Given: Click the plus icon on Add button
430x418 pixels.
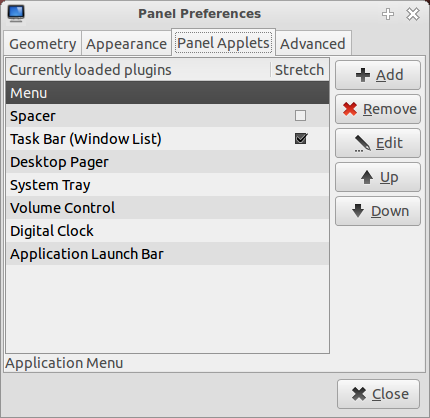Looking at the screenshot, I should pos(363,75).
